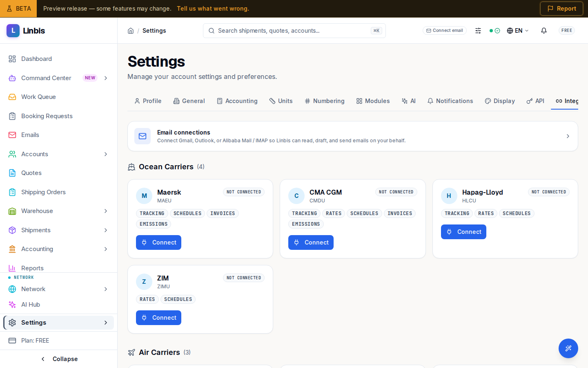Open the Modules settings tab

(x=373, y=101)
